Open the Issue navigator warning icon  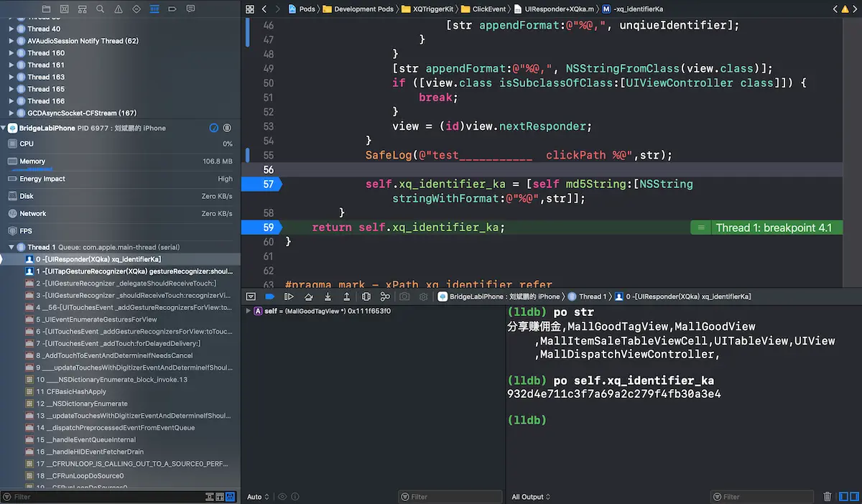coord(118,9)
